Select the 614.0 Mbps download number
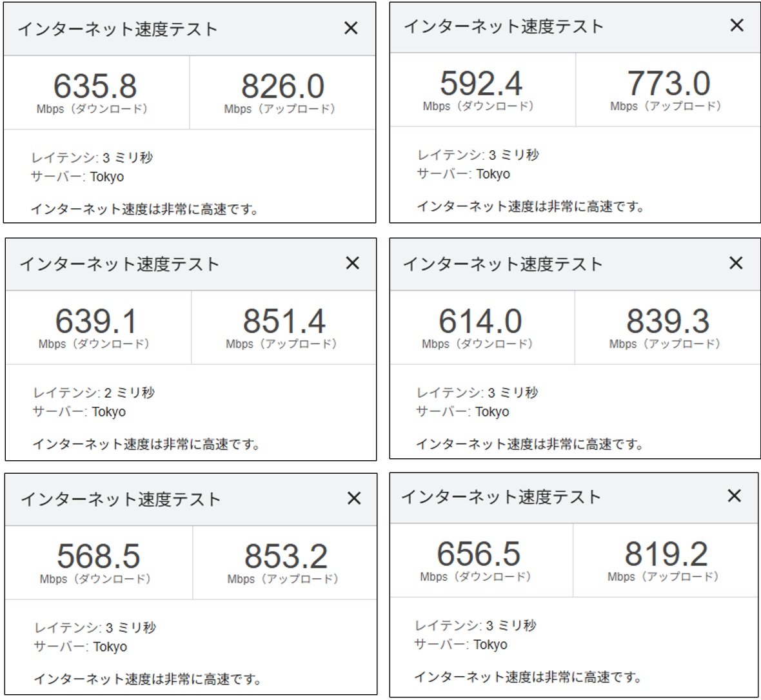This screenshot has height=700, width=761. (480, 322)
